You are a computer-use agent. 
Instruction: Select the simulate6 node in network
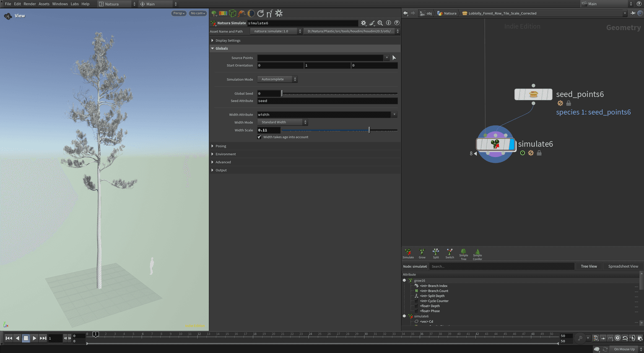coord(496,144)
